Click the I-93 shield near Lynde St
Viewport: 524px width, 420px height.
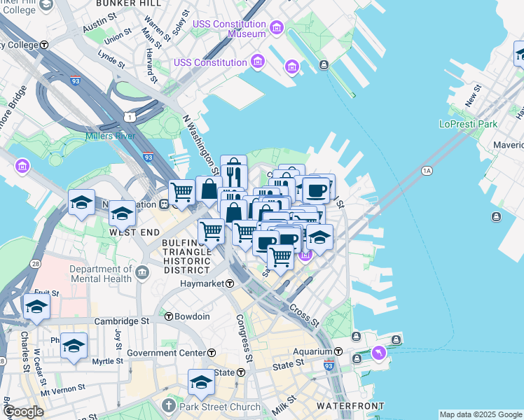76,80
